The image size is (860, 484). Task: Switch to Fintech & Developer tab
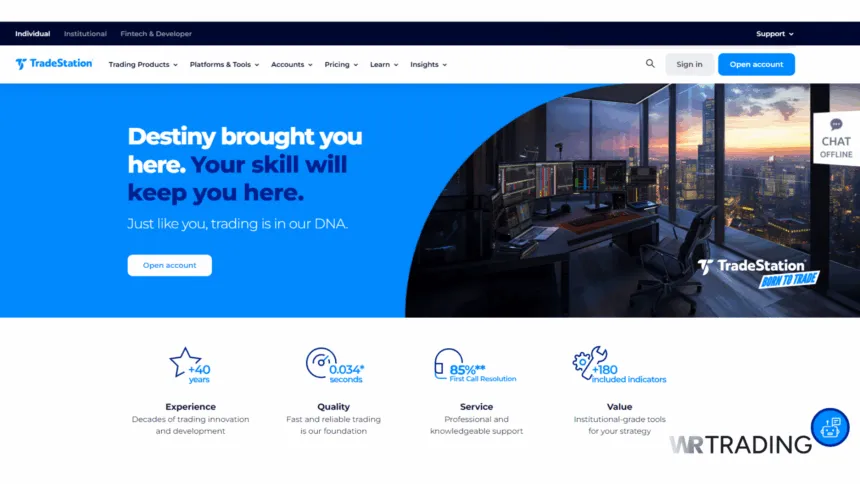click(x=156, y=34)
